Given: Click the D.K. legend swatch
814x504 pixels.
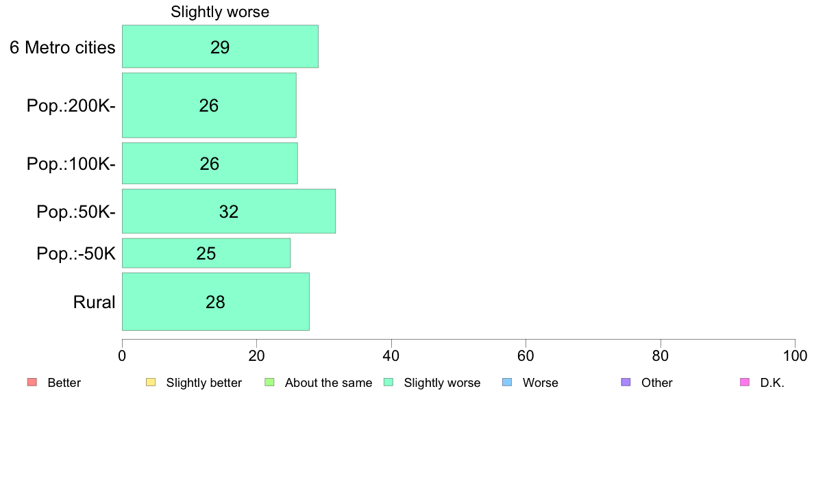Looking at the screenshot, I should (745, 383).
